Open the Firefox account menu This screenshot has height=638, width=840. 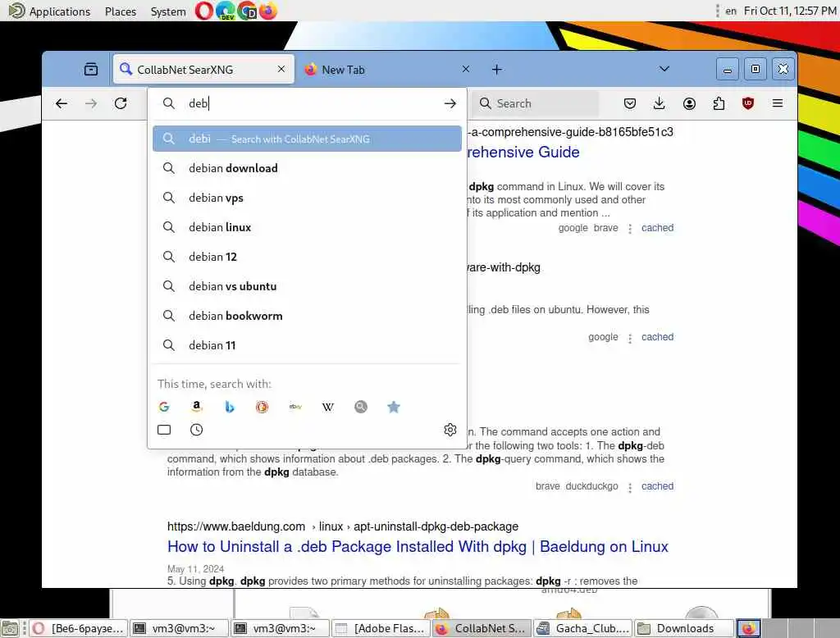coord(689,103)
